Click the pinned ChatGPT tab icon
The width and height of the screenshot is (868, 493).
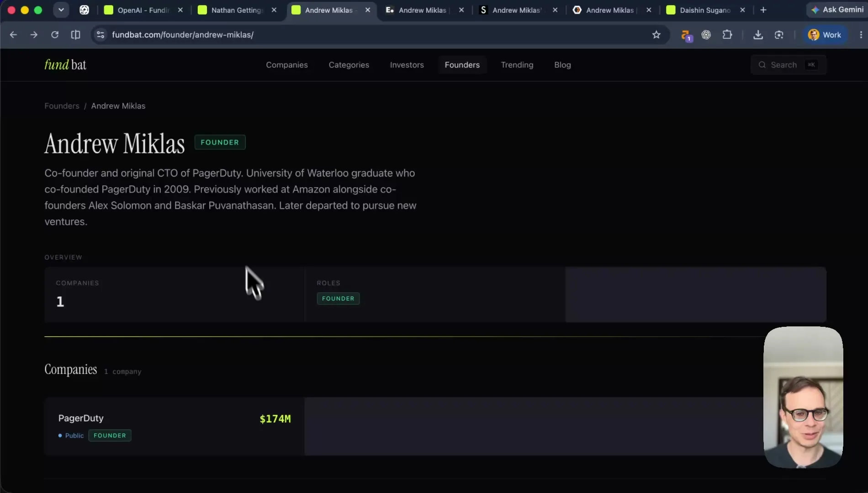[85, 10]
